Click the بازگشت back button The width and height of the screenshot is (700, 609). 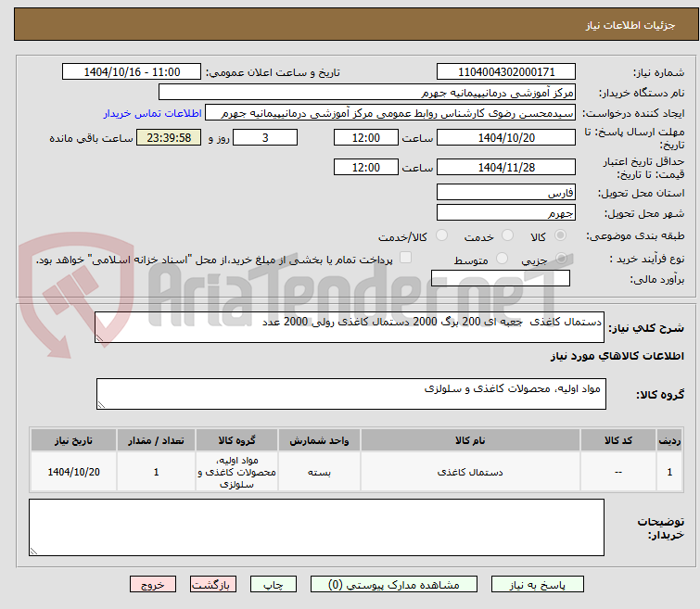(x=213, y=585)
